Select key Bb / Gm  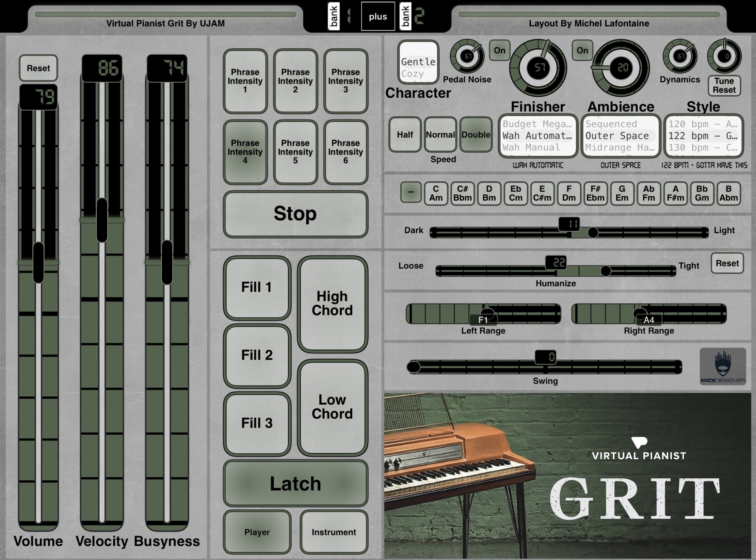(x=702, y=193)
